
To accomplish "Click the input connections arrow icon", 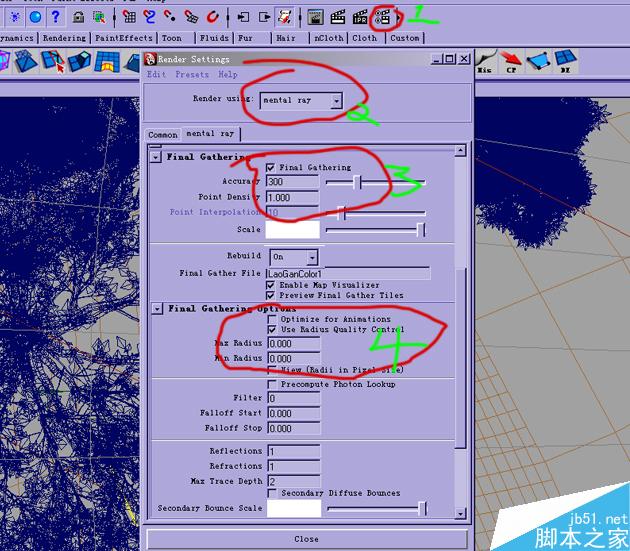I will (x=243, y=17).
